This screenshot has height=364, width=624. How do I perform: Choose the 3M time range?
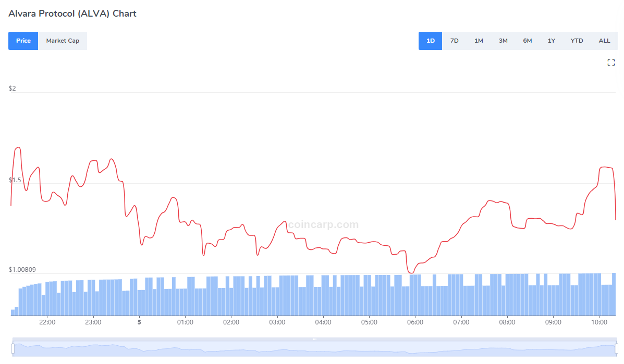[x=503, y=40]
